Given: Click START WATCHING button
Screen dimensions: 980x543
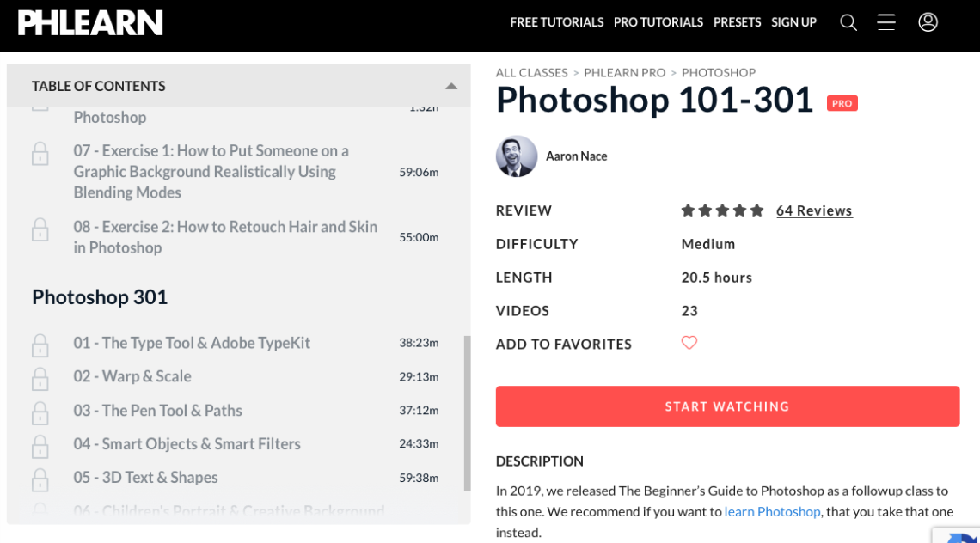Looking at the screenshot, I should tap(727, 406).
